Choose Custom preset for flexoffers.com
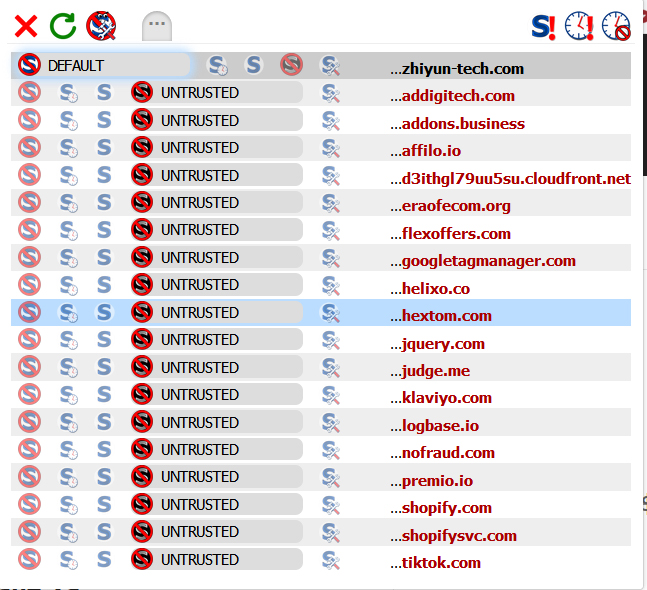647x590 pixels. click(x=331, y=231)
